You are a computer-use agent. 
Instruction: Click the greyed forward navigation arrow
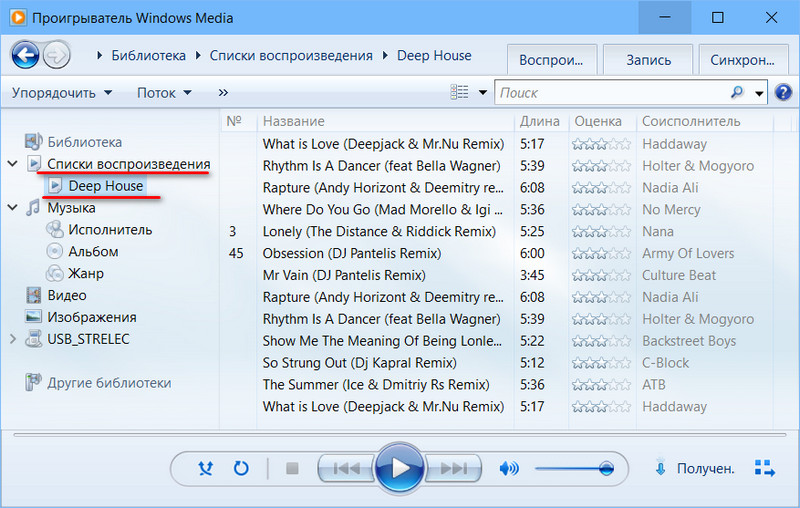(x=56, y=55)
